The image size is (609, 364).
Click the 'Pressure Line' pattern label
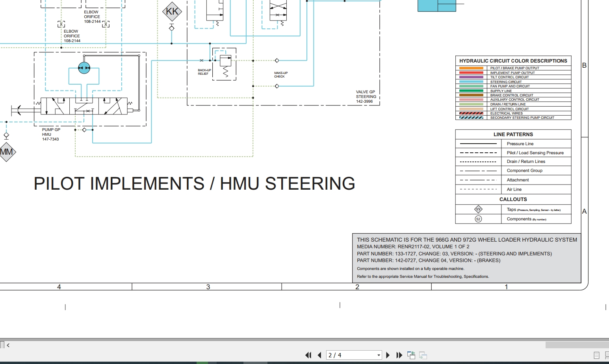(x=520, y=144)
